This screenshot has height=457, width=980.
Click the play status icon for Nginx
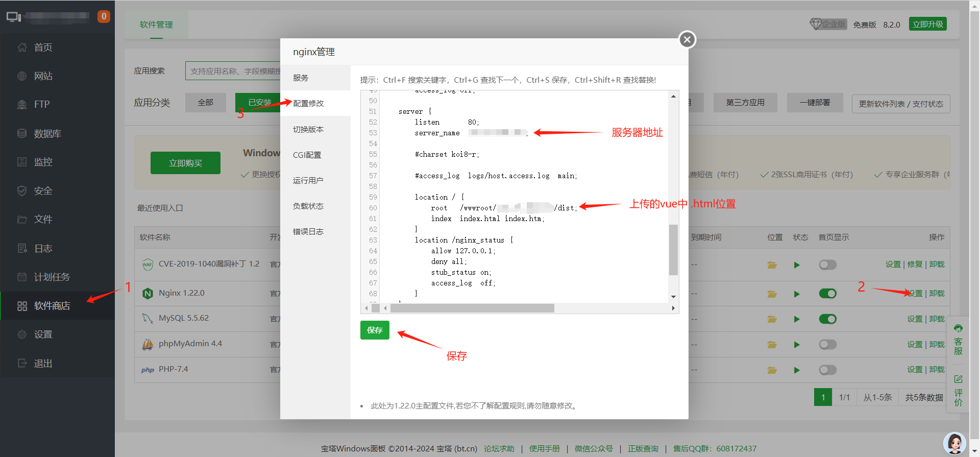(x=797, y=294)
